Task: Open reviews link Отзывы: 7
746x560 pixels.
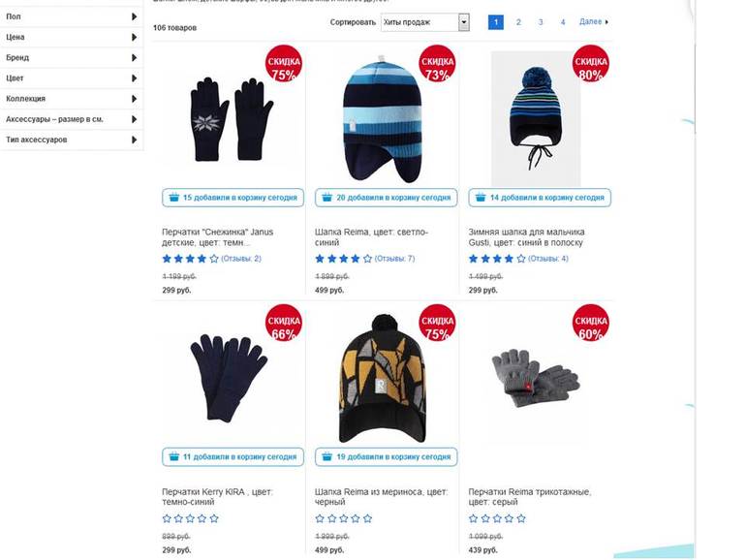Action: pos(394,259)
